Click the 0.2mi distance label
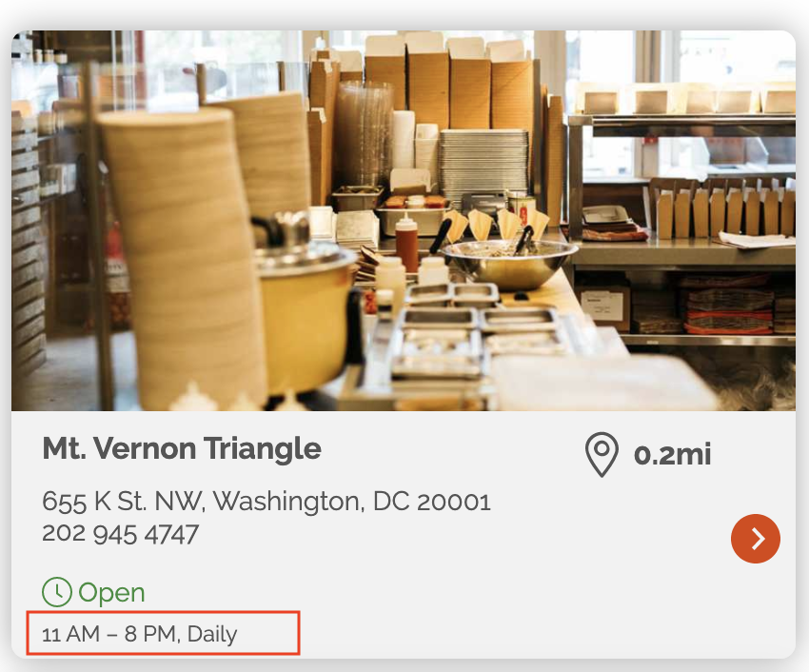Viewport: 809px width, 672px height. 672,455
